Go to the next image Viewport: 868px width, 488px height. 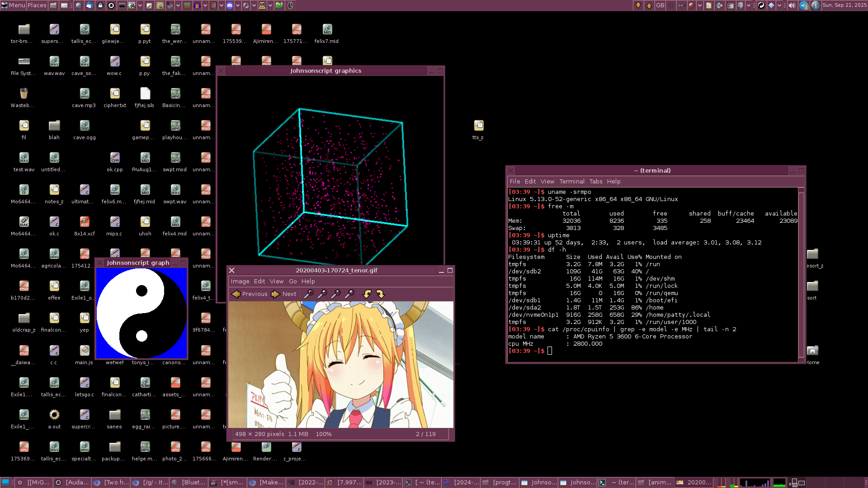[284, 294]
